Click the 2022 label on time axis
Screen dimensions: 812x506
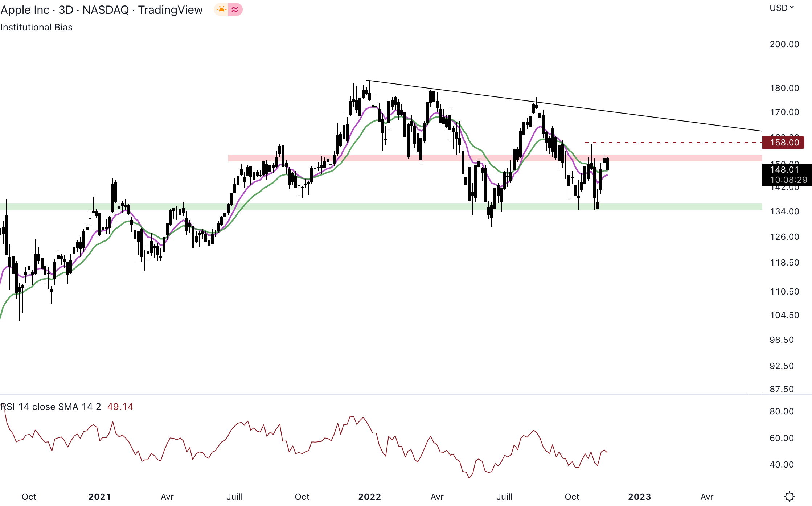[369, 497]
